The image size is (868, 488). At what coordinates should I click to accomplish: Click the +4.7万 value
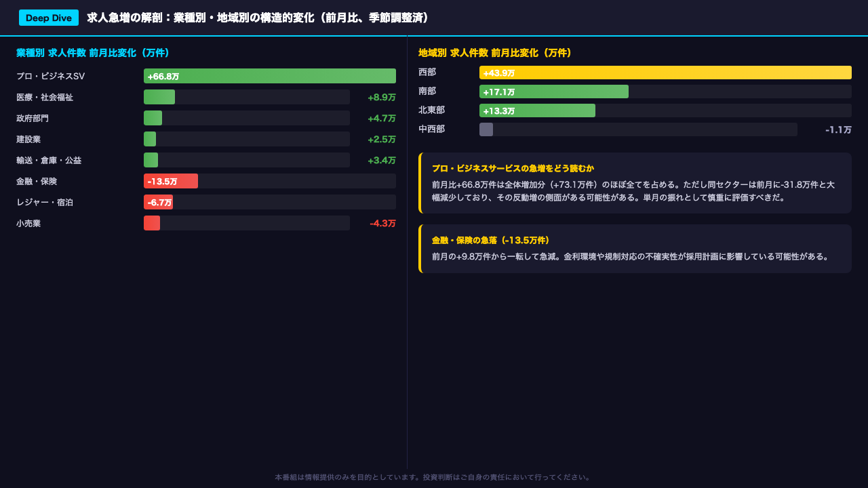point(382,118)
